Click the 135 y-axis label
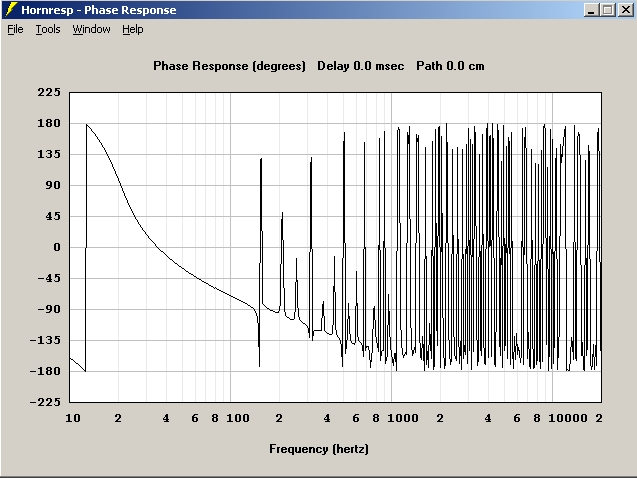The height and width of the screenshot is (478, 637). pyautogui.click(x=49, y=154)
